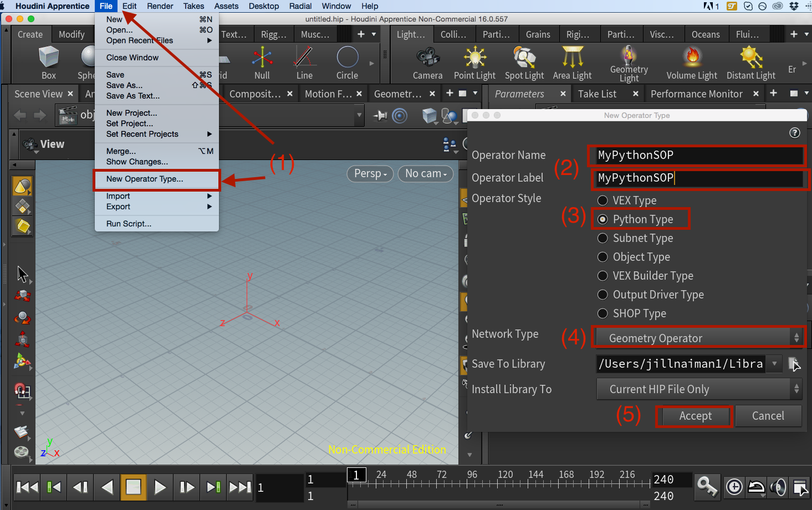Add a Volume Light
The width and height of the screenshot is (812, 510).
(692, 63)
